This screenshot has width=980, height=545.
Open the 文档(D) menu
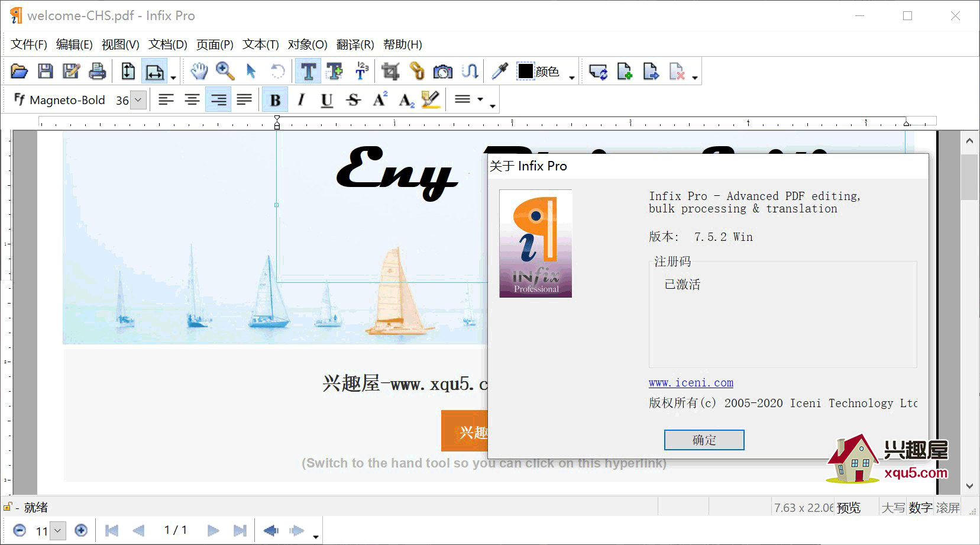[x=168, y=44]
